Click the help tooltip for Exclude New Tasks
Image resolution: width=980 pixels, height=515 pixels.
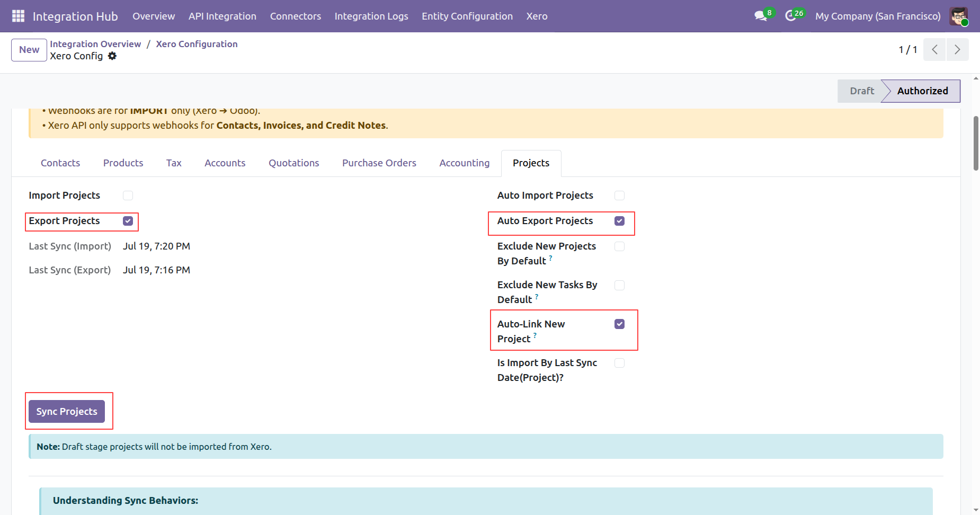[x=537, y=297]
